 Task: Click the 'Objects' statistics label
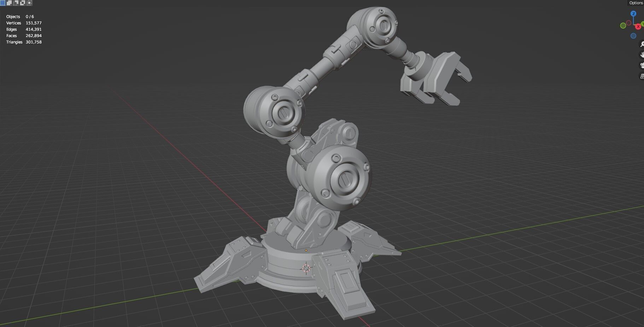[13, 17]
